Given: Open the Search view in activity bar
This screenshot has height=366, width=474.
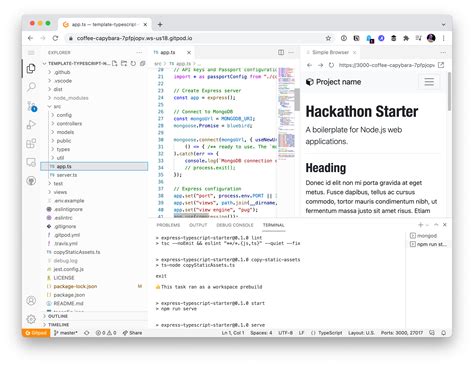Looking at the screenshot, I should point(31,87).
